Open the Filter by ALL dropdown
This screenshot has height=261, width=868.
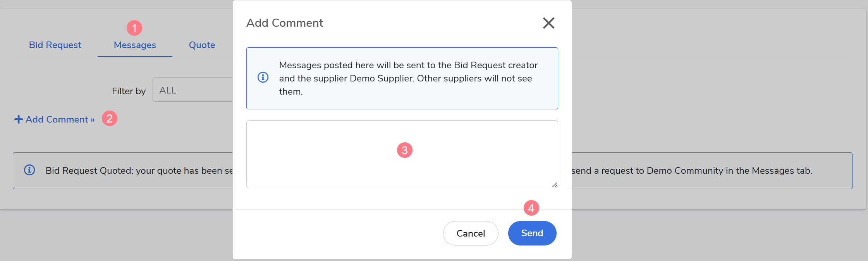pyautogui.click(x=193, y=90)
